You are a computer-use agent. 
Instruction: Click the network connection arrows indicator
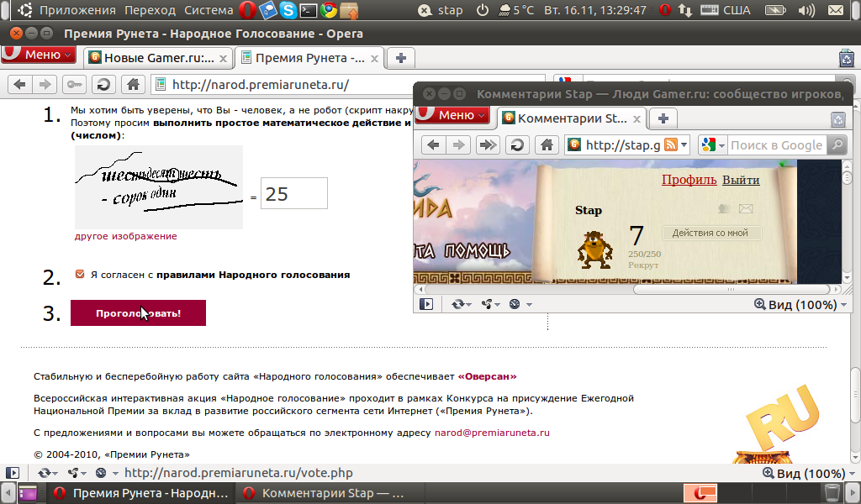(684, 10)
